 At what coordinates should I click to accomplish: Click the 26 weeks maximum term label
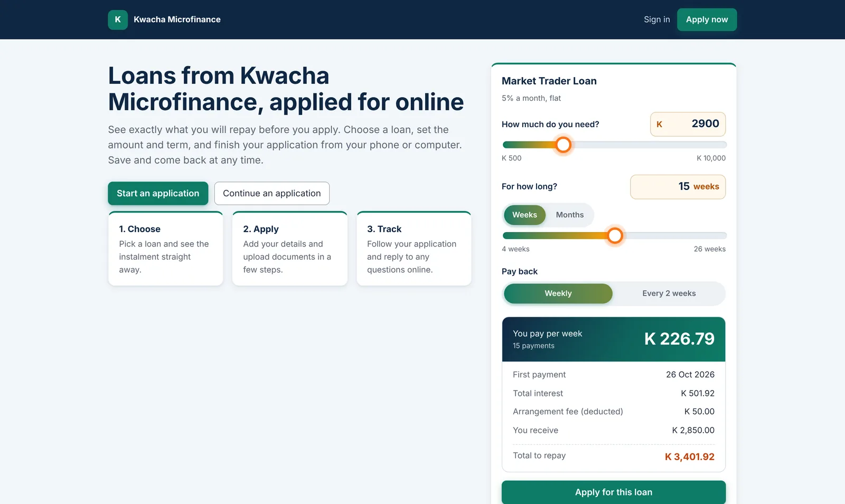point(710,249)
